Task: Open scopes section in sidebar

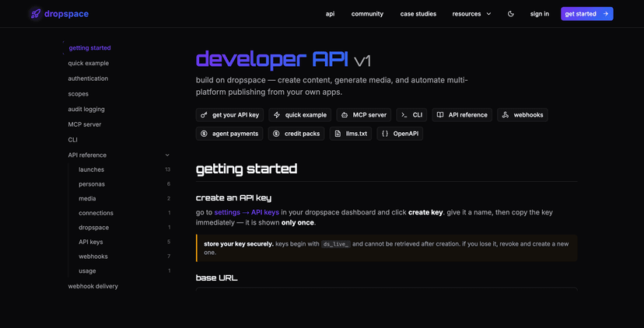Action: [x=78, y=94]
